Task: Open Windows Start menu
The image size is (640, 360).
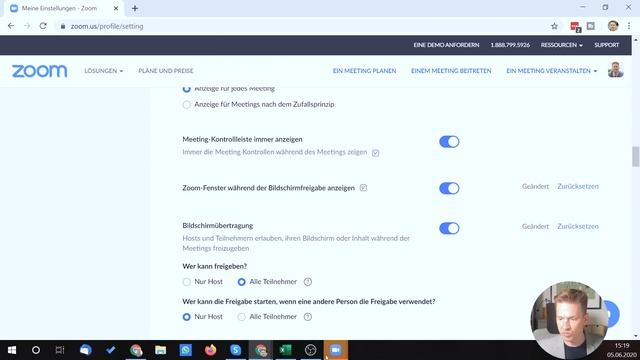Action: (x=12, y=350)
